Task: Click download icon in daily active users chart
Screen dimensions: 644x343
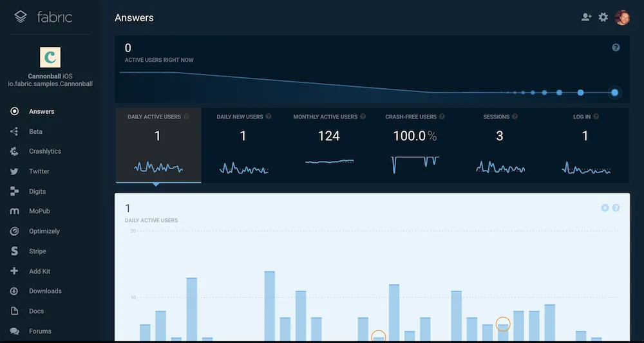Action: coord(605,208)
